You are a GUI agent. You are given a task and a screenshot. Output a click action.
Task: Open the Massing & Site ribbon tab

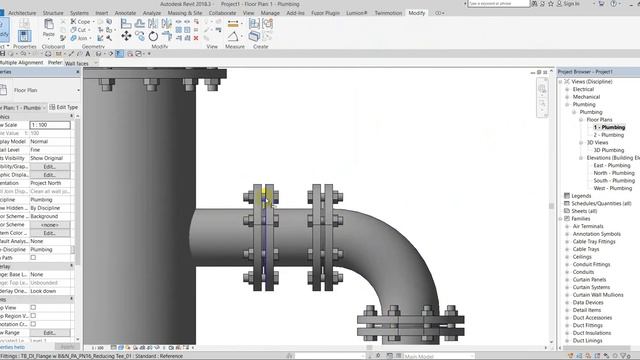coord(184,13)
